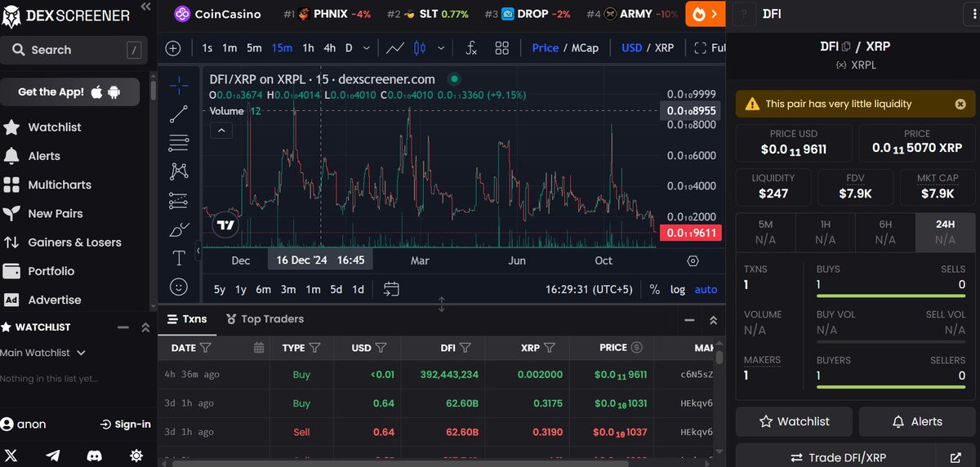Expand the additional timeframes dropdown
Screen dimensions: 980x467
(x=366, y=48)
